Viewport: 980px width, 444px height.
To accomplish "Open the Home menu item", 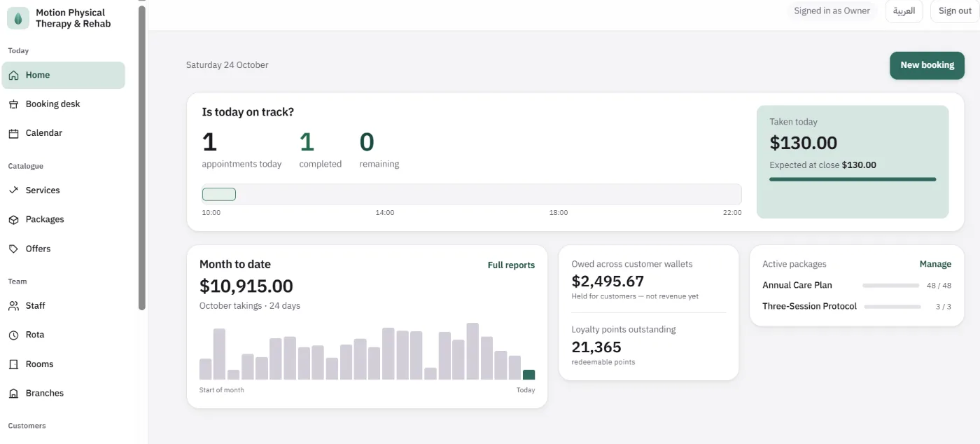I will [x=63, y=75].
